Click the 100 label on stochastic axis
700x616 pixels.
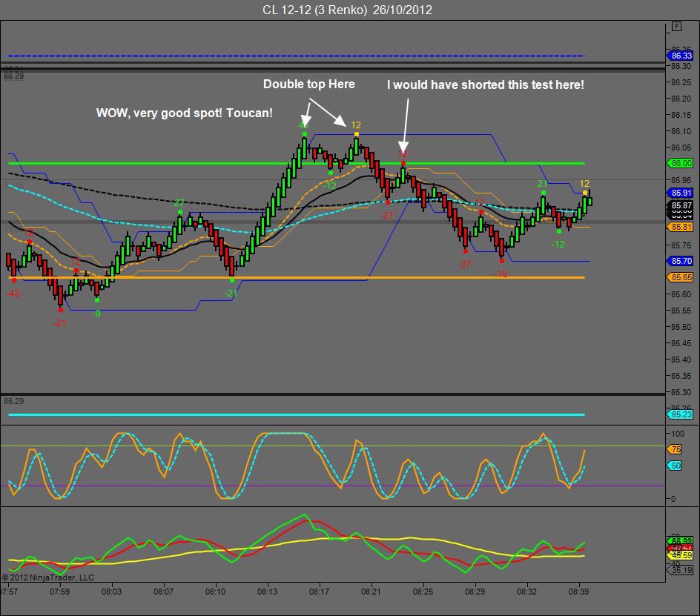coord(678,434)
